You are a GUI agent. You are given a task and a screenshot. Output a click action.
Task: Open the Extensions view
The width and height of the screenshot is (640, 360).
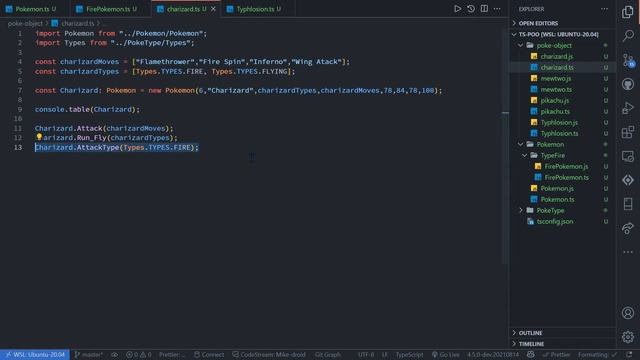click(x=628, y=132)
